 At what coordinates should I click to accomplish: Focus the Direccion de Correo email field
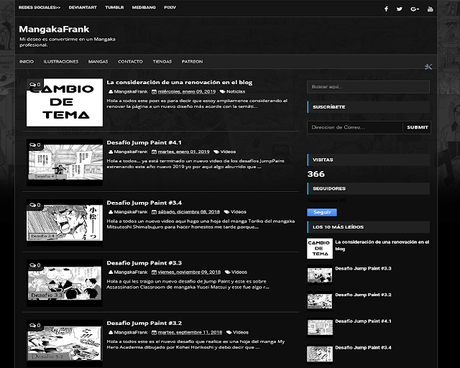click(x=355, y=127)
